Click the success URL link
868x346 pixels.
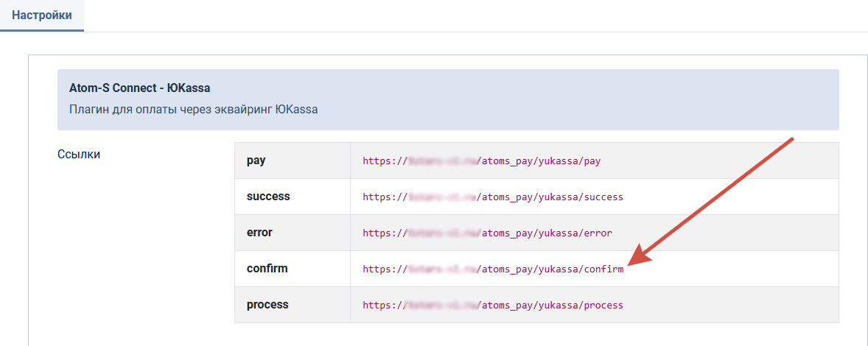[x=493, y=197]
